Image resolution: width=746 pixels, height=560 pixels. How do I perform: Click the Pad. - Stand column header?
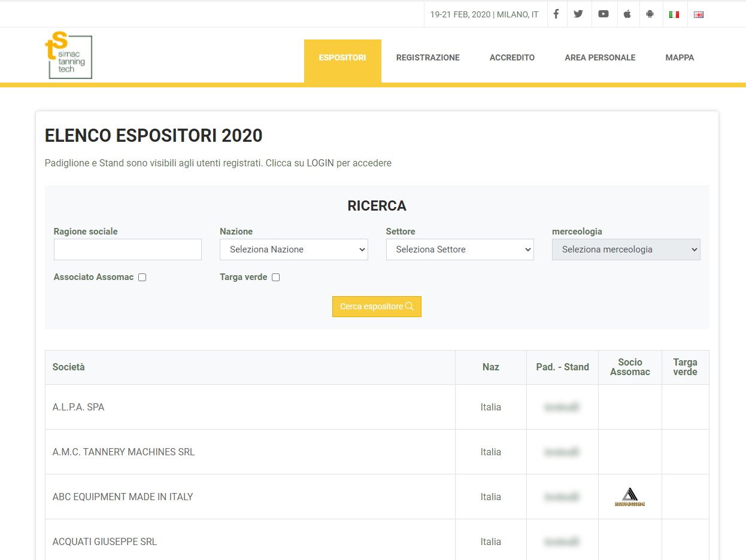pos(563,367)
